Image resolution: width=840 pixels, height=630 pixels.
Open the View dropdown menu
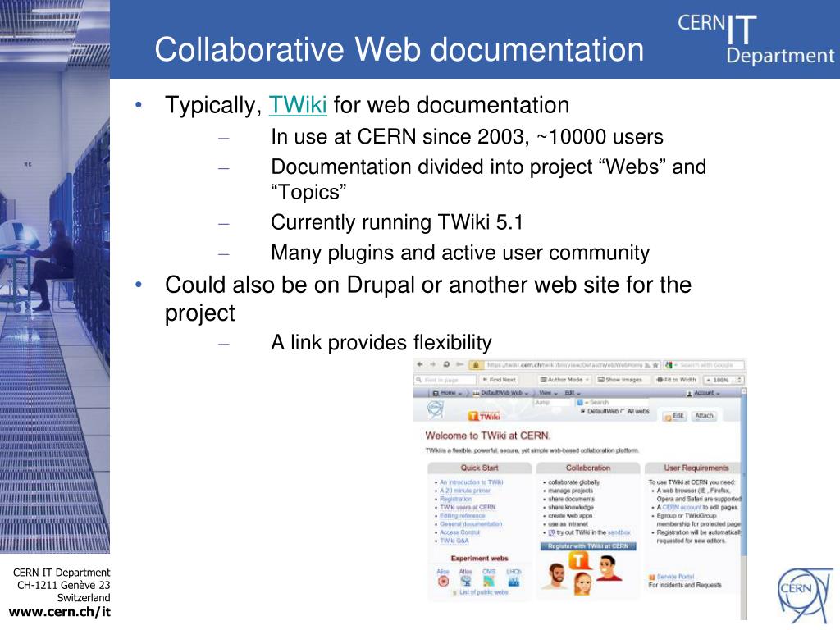pyautogui.click(x=548, y=393)
